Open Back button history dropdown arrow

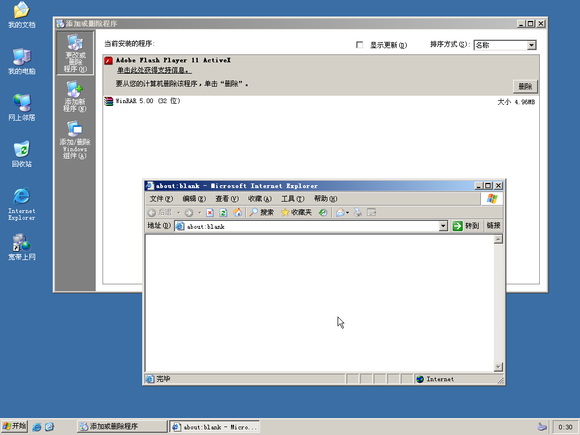(178, 212)
